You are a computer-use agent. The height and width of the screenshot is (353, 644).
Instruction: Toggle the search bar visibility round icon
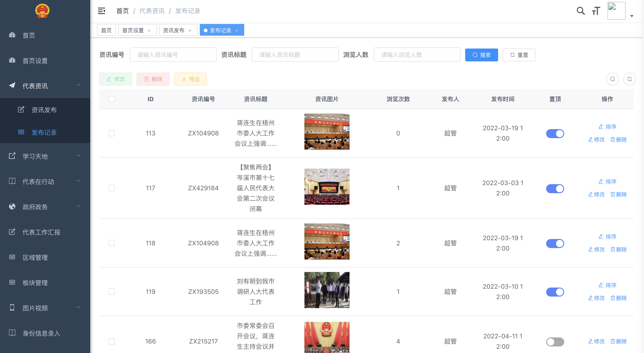[x=612, y=79]
